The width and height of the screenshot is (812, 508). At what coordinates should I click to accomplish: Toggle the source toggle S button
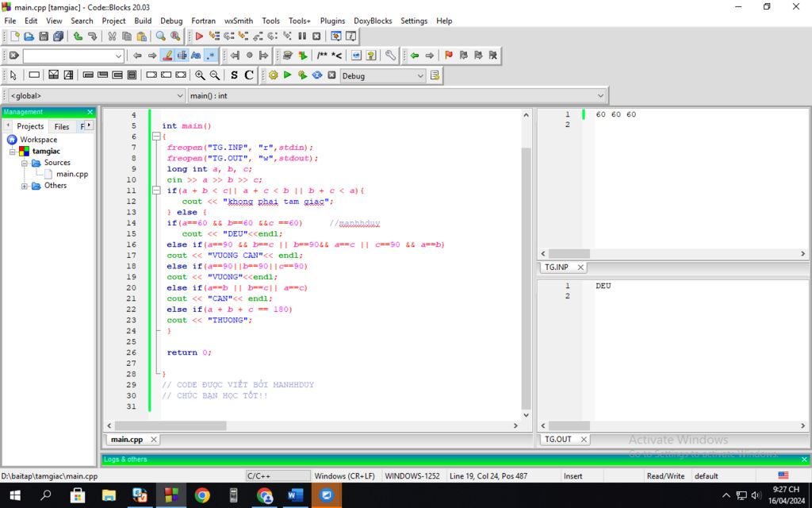(x=234, y=75)
